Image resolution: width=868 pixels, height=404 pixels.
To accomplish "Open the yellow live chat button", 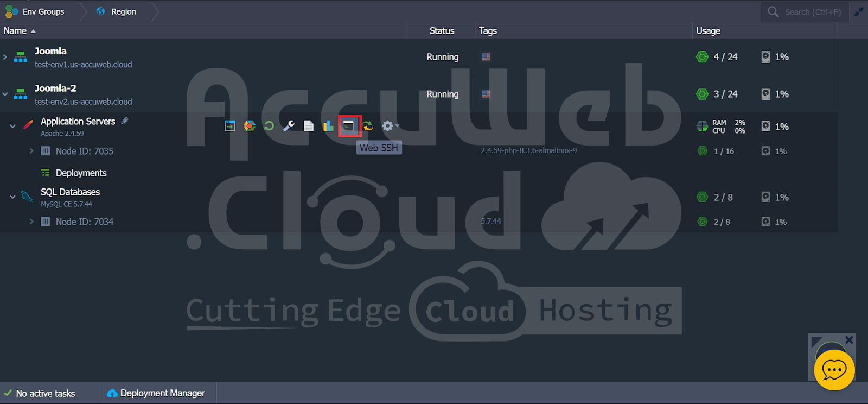I will click(x=834, y=370).
